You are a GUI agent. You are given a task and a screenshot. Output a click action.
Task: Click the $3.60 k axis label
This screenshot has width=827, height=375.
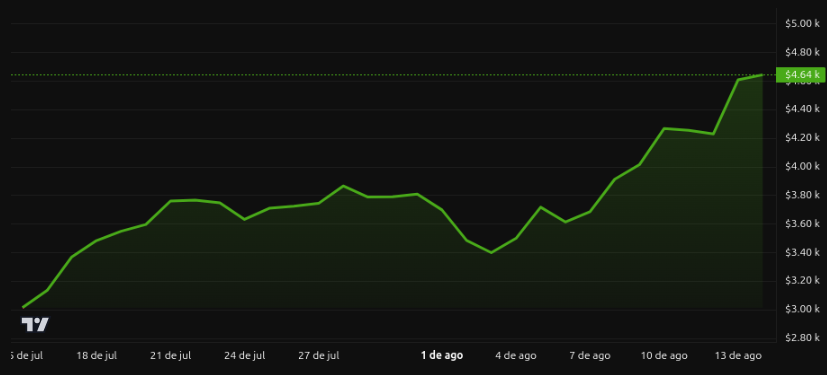click(802, 224)
